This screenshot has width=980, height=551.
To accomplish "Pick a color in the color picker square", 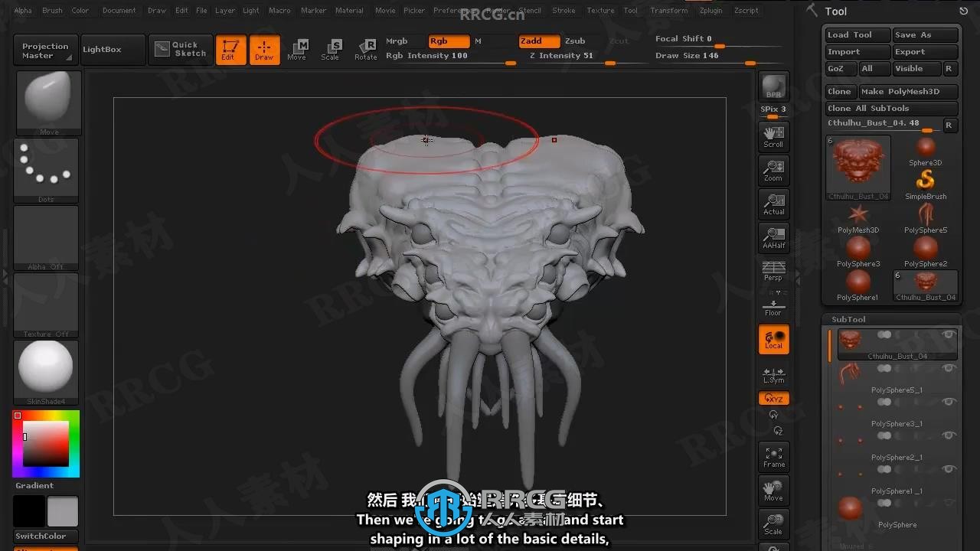I will click(x=46, y=444).
